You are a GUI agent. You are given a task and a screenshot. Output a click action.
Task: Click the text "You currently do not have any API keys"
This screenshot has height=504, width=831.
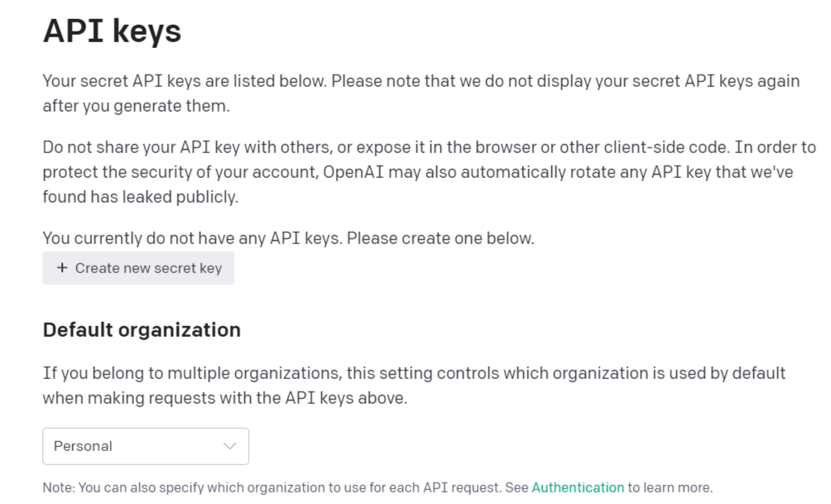point(193,238)
